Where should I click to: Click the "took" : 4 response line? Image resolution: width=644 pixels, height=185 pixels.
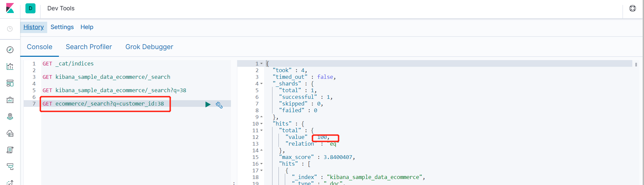point(290,70)
